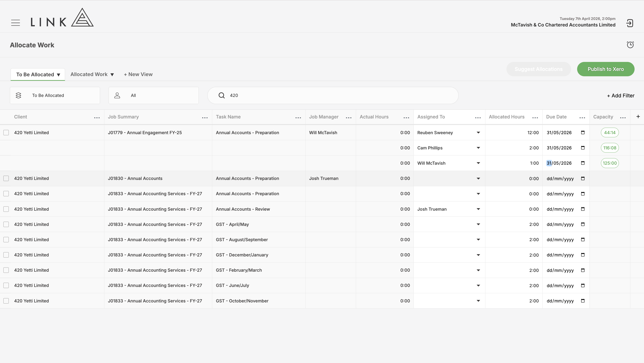644x363 pixels.
Task: Select checkbox for GST - June/July row
Action: (x=6, y=286)
